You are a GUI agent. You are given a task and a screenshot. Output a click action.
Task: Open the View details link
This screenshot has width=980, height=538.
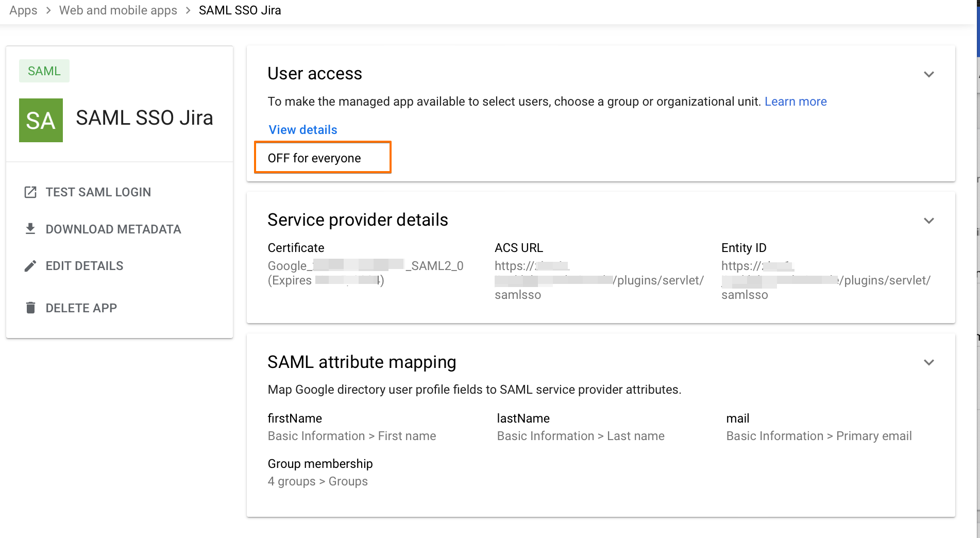pyautogui.click(x=303, y=130)
